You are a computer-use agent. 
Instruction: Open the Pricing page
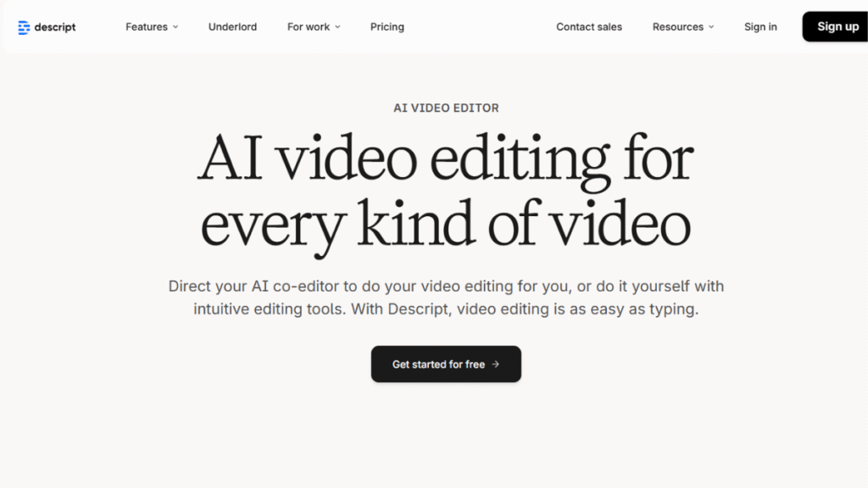coord(387,27)
